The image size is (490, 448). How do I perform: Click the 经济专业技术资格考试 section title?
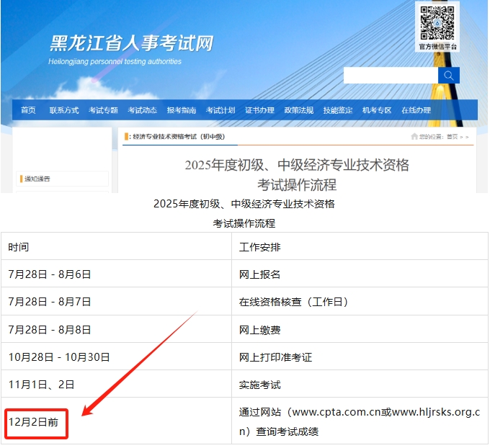pyautogui.click(x=178, y=136)
